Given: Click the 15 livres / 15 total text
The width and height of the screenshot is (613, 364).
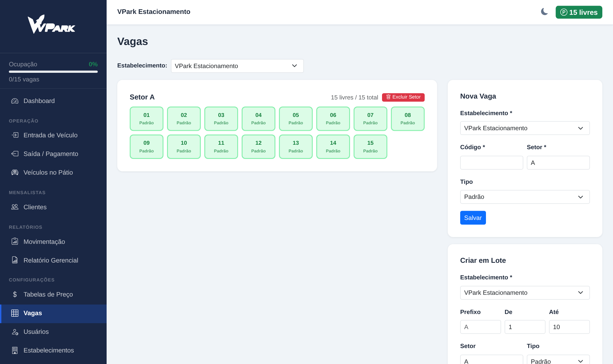Looking at the screenshot, I should point(354,97).
